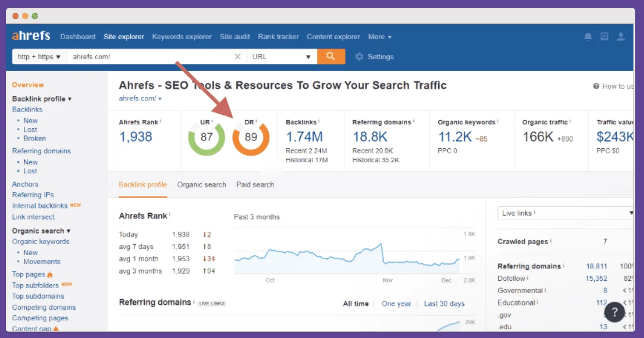Open the notifications bell icon

coord(588,36)
